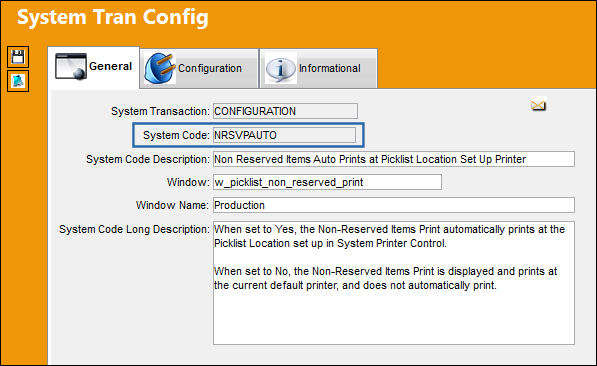Click the System Code Long Description label
597x366 pixels.
(134, 229)
